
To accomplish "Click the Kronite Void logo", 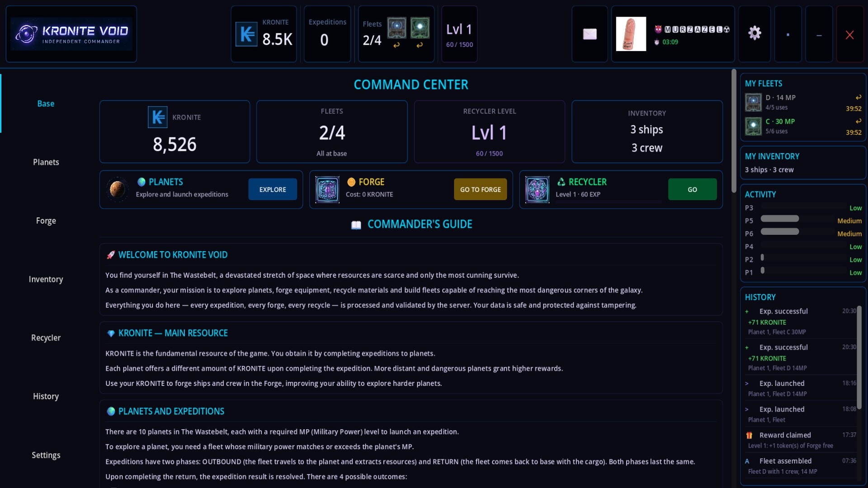I will coord(71,34).
